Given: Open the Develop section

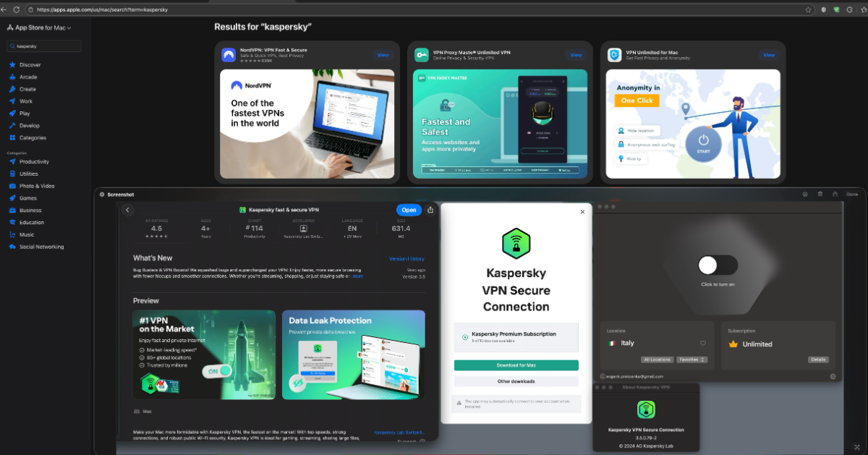Looking at the screenshot, I should pyautogui.click(x=25, y=126).
